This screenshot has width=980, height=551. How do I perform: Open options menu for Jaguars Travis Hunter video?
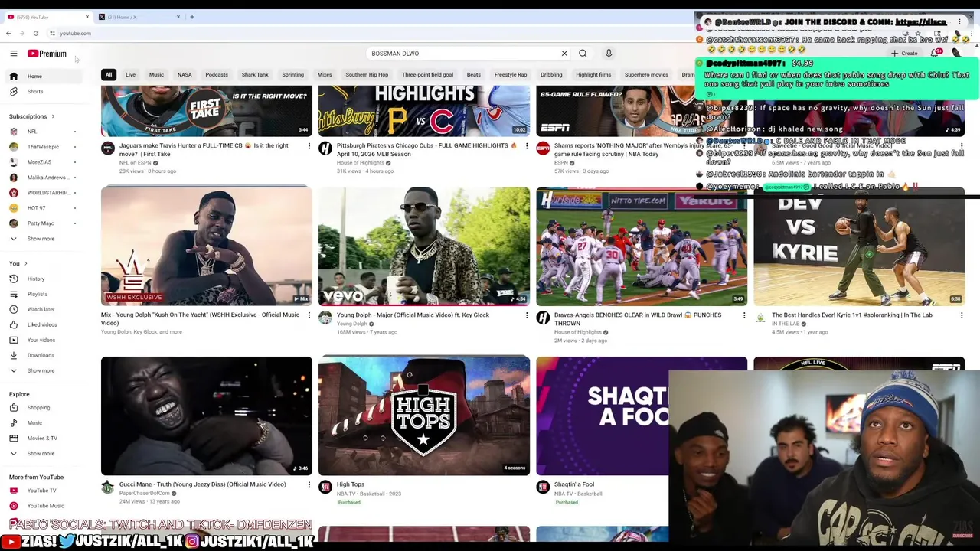click(309, 145)
